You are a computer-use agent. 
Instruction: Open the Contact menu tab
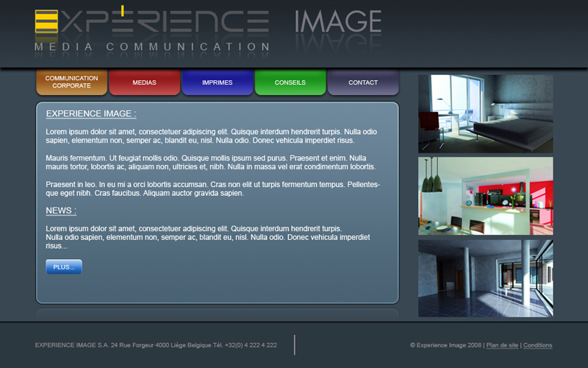[363, 82]
